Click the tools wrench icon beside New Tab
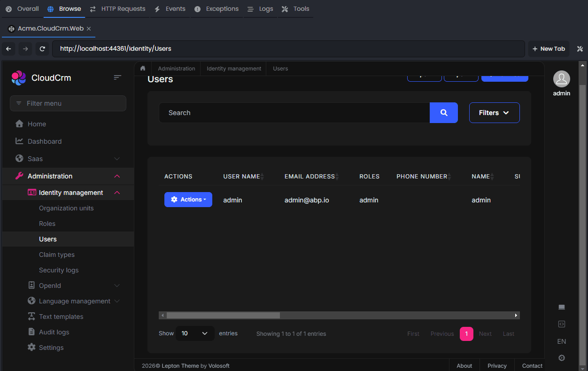The image size is (588, 371). [x=580, y=49]
